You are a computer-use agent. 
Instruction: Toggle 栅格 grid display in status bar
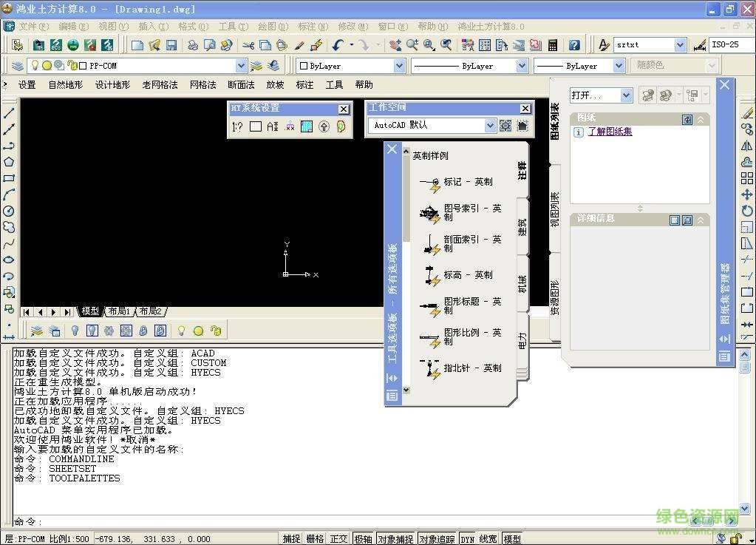(315, 539)
